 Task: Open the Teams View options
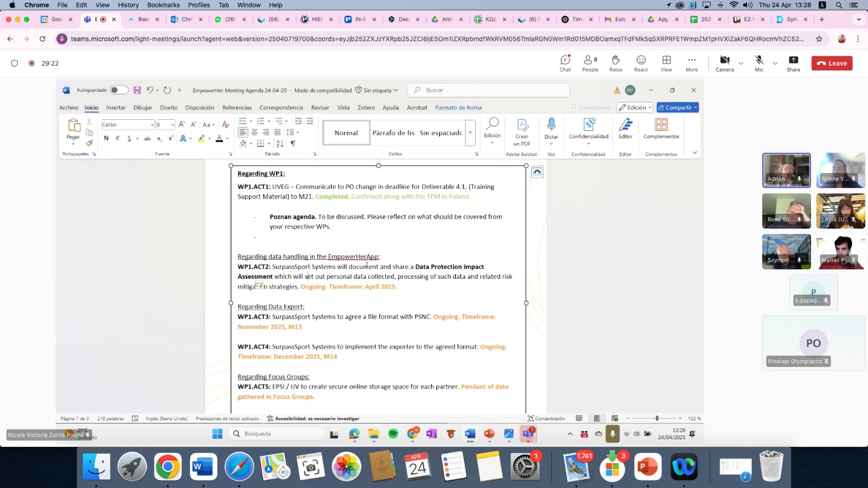[x=666, y=63]
